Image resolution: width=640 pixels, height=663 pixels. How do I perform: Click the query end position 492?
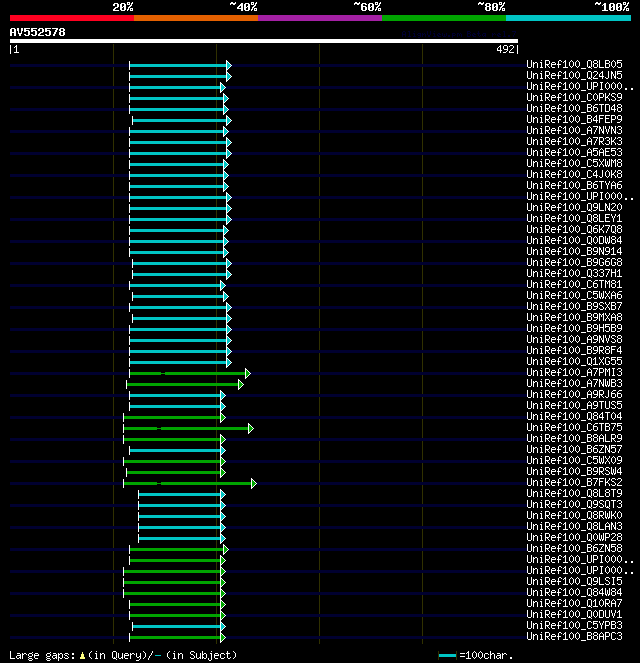[505, 49]
